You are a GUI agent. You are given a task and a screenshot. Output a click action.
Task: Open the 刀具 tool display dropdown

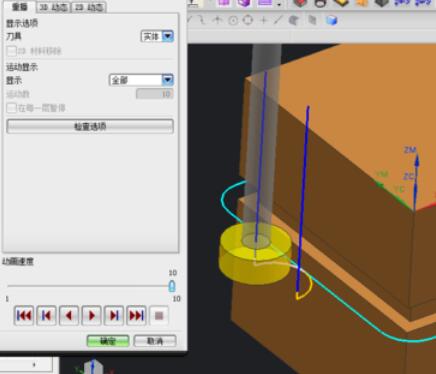157,36
